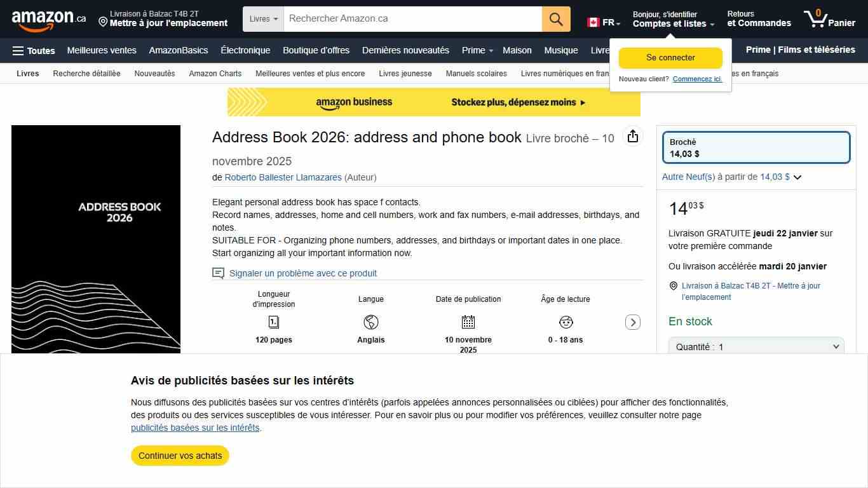Open the Livres search category dropdown

263,19
